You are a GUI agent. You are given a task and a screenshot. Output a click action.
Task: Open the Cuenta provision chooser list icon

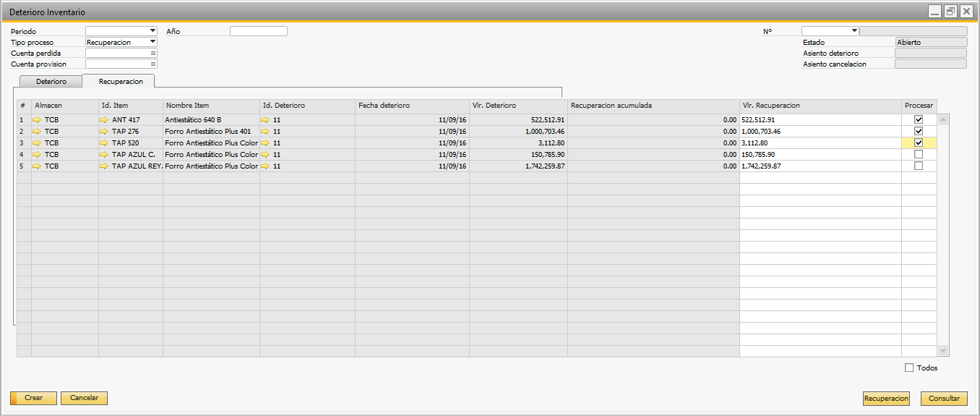pos(153,64)
